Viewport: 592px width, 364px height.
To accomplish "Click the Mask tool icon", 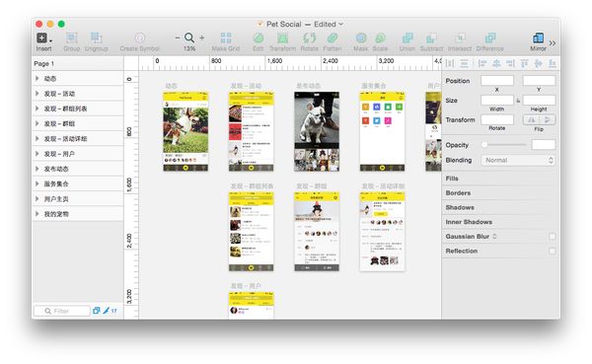I will pos(361,37).
